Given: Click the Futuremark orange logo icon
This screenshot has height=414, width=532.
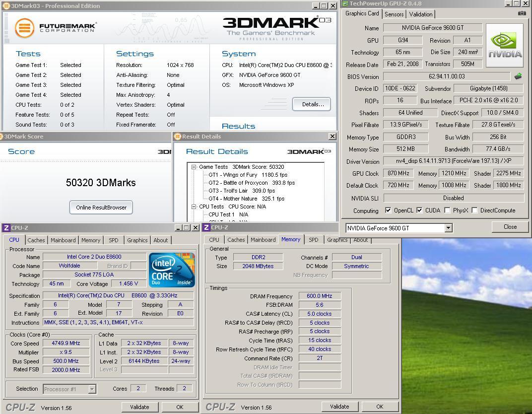Looking at the screenshot, I should coord(24,28).
